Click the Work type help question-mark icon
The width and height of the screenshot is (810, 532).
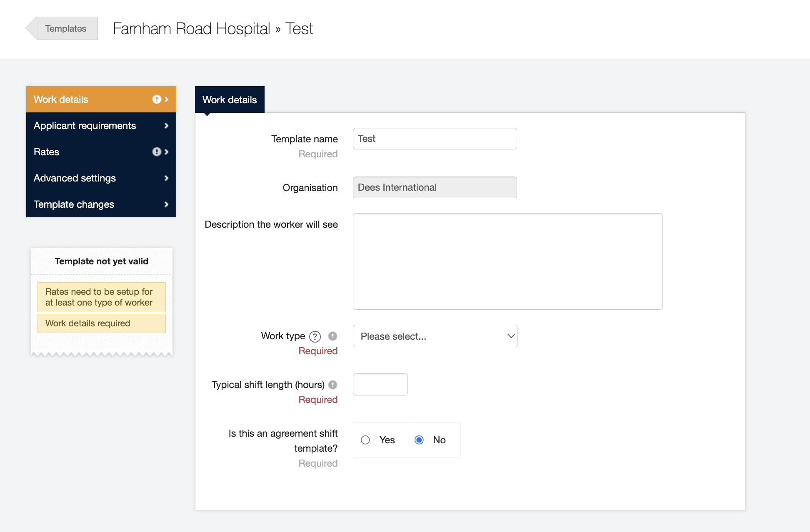pyautogui.click(x=315, y=336)
